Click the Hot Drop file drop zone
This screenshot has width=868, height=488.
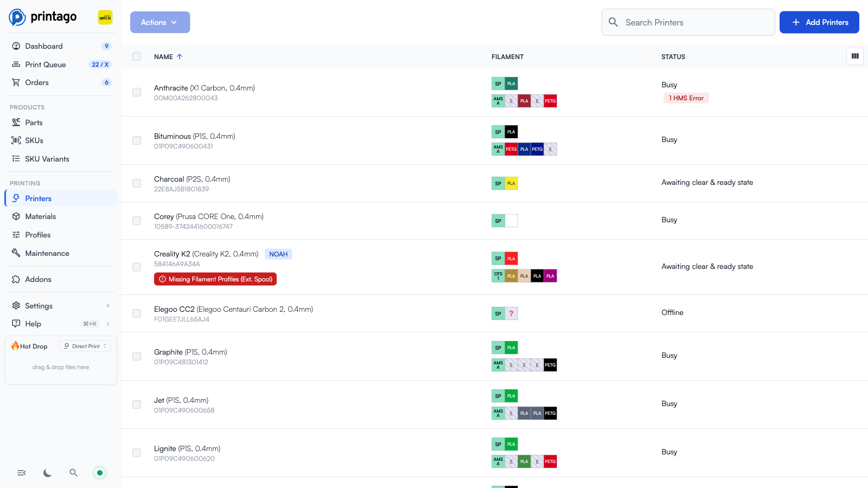coord(61,367)
